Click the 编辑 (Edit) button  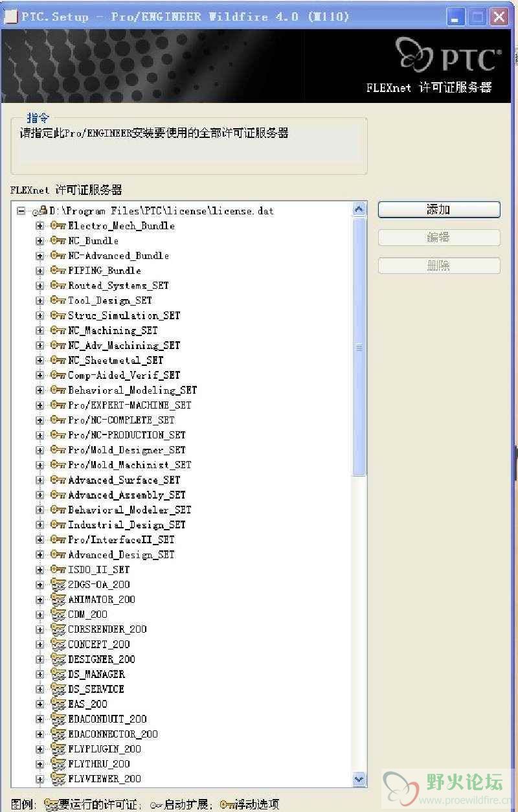pos(439,238)
